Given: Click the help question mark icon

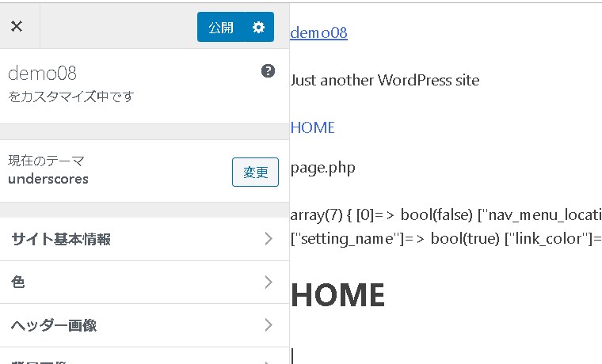Looking at the screenshot, I should (x=268, y=71).
